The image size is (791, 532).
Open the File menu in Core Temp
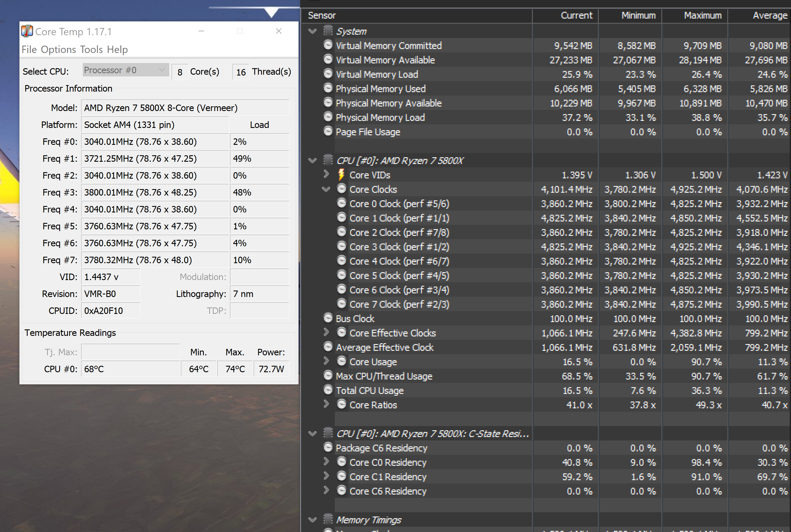pyautogui.click(x=29, y=50)
